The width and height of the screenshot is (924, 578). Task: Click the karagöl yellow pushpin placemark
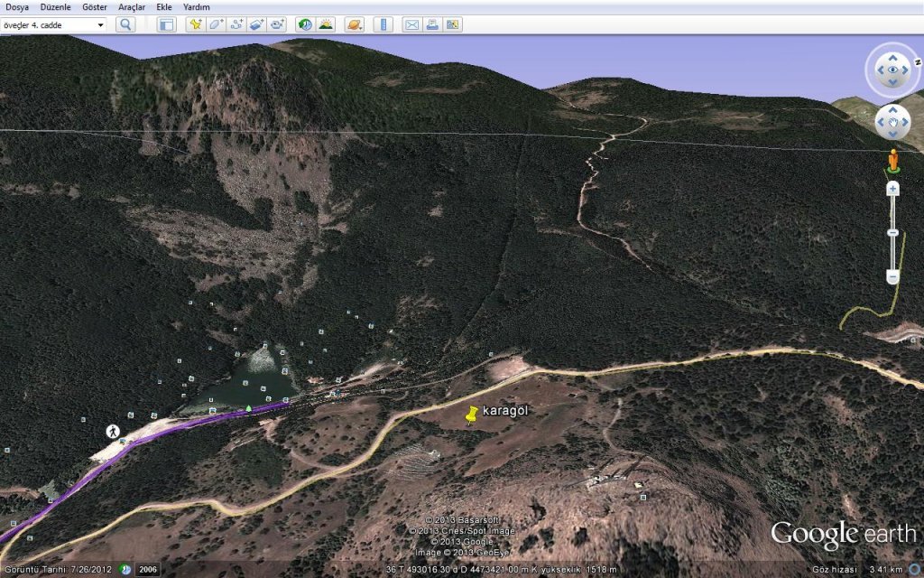(470, 415)
